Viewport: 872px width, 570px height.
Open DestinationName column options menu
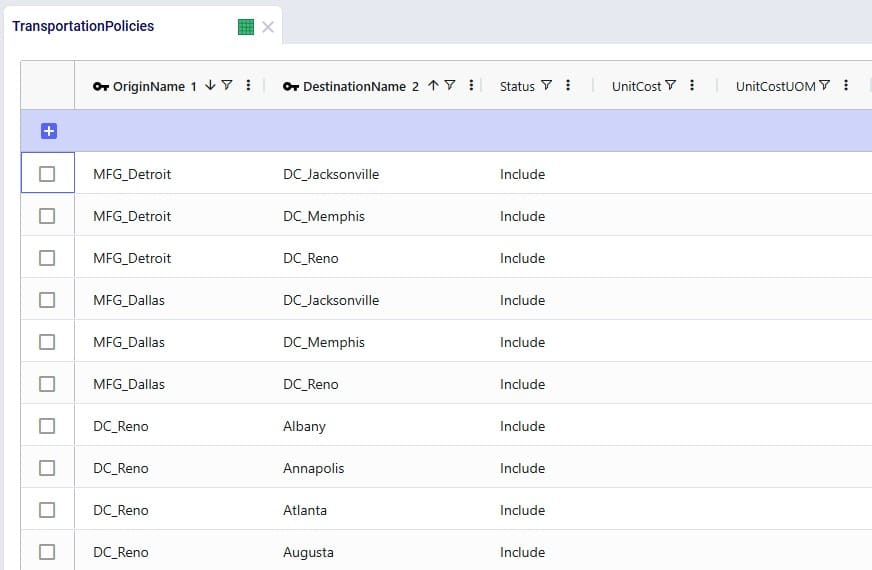coord(471,85)
